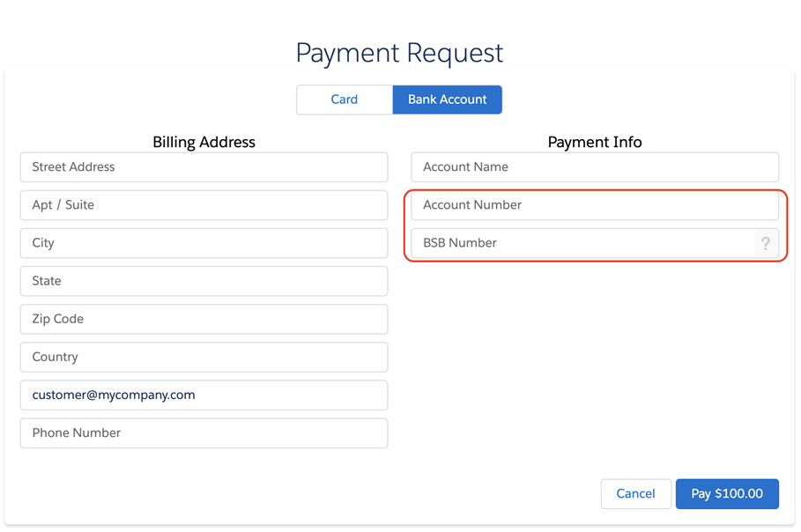Submit payment with the Pay $100.00 button
The height and width of the screenshot is (532, 801).
pyautogui.click(x=727, y=494)
